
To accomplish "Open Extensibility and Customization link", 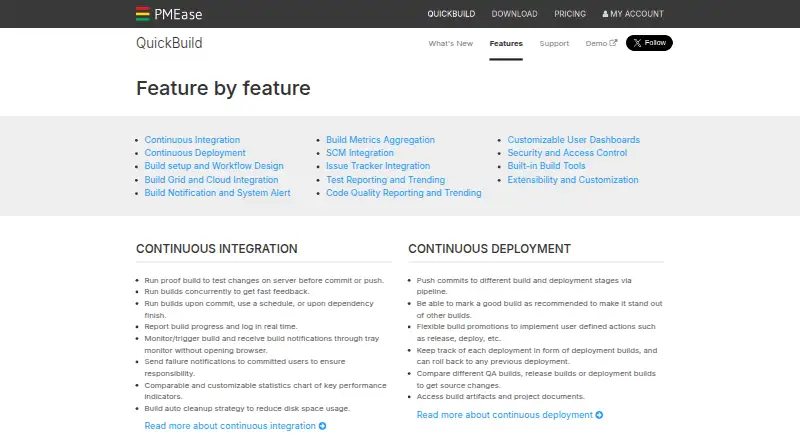I will pos(572,180).
